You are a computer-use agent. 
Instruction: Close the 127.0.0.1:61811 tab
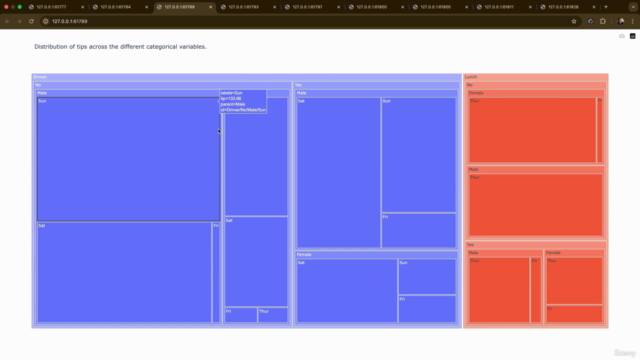(x=530, y=7)
